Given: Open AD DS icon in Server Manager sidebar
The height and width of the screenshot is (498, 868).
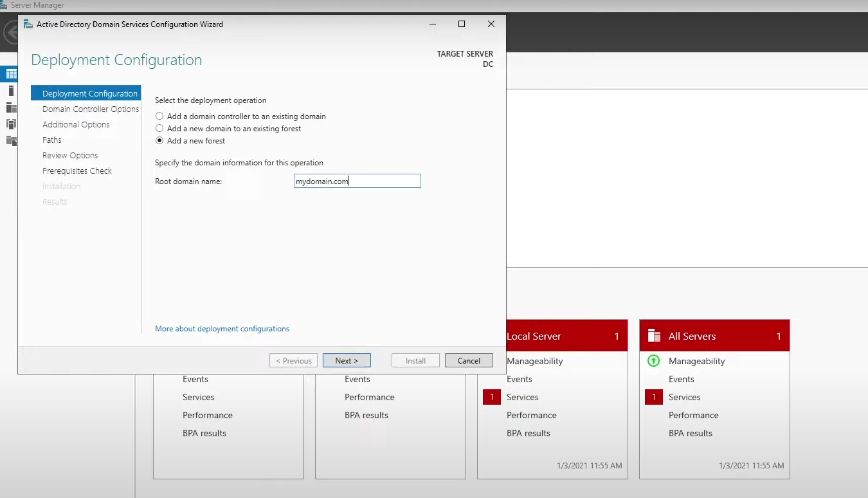Looking at the screenshot, I should tap(11, 124).
